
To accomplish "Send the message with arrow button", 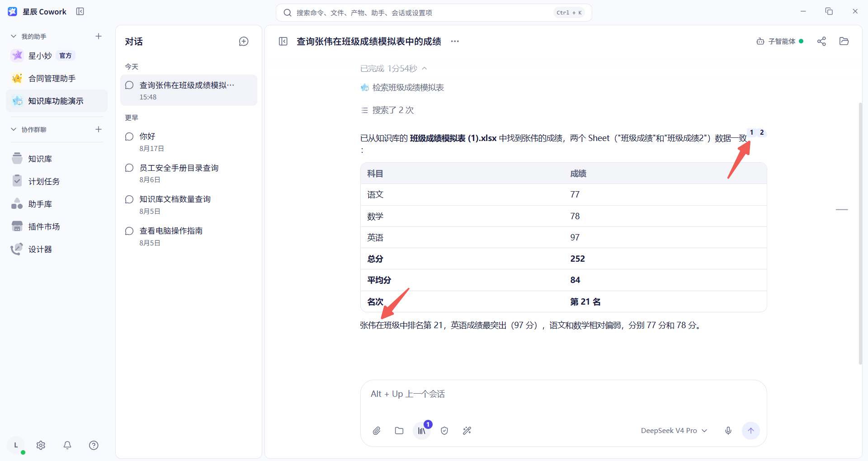I will coord(751,431).
